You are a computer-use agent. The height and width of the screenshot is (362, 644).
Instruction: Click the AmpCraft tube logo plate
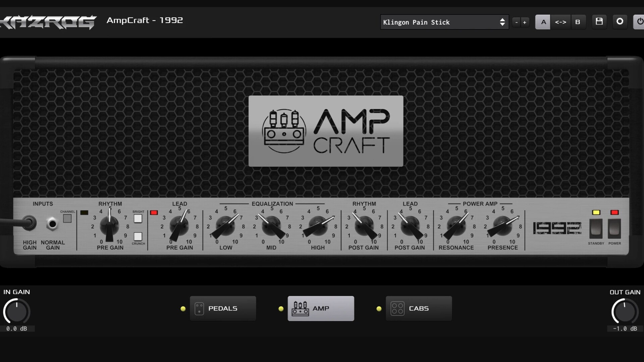click(326, 131)
